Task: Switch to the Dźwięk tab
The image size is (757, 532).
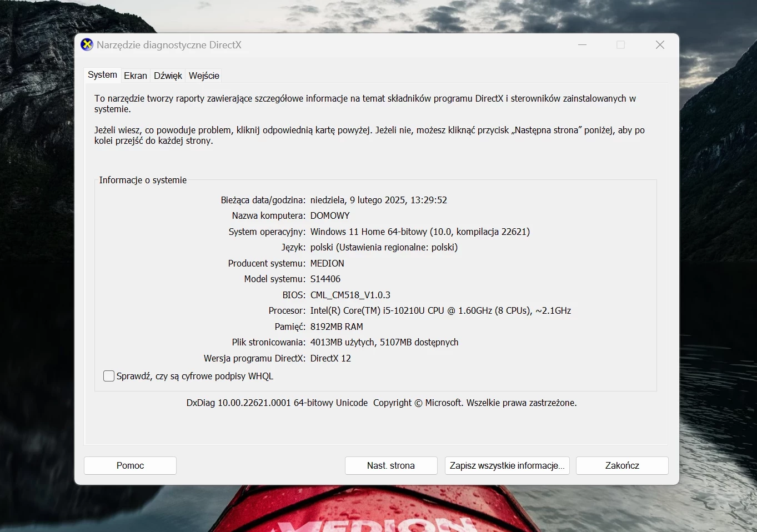Action: pos(168,76)
